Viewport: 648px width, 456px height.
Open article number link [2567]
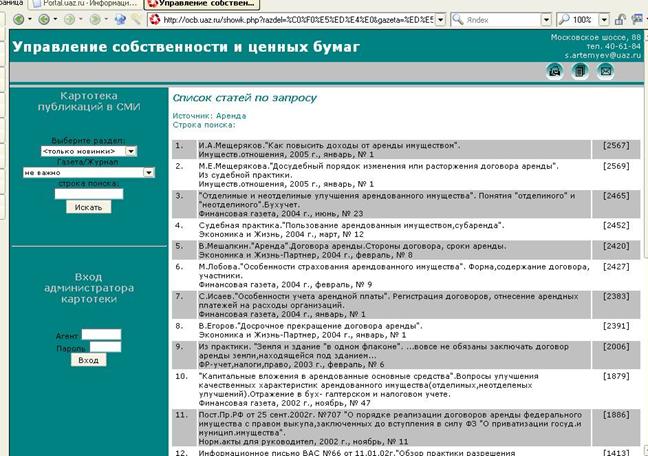[616, 145]
